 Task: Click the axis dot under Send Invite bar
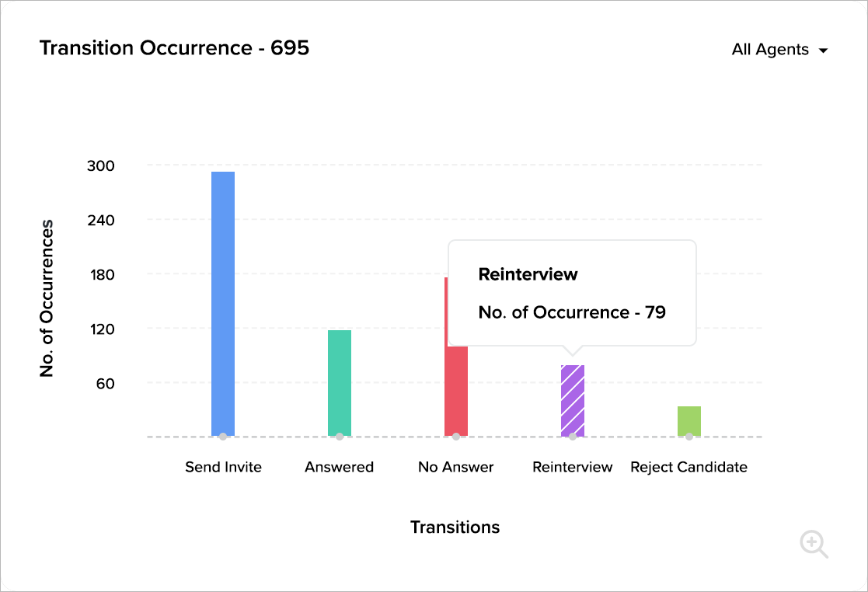(x=223, y=437)
